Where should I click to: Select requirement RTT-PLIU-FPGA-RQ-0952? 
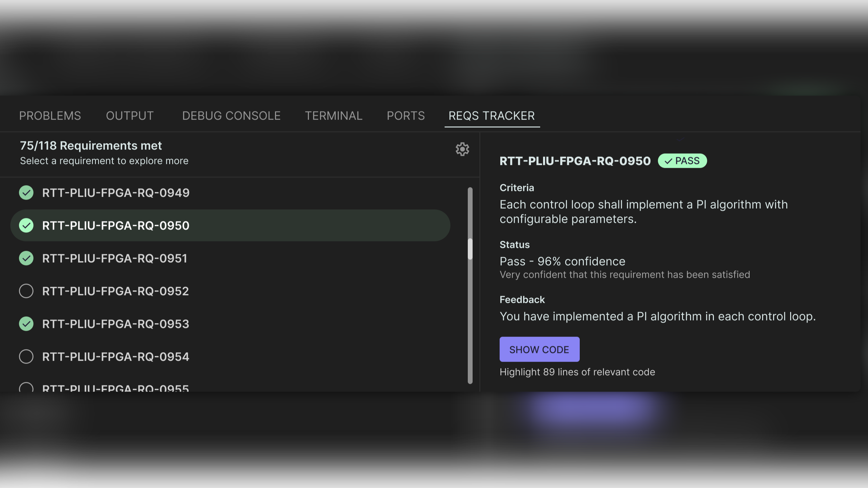coord(115,291)
